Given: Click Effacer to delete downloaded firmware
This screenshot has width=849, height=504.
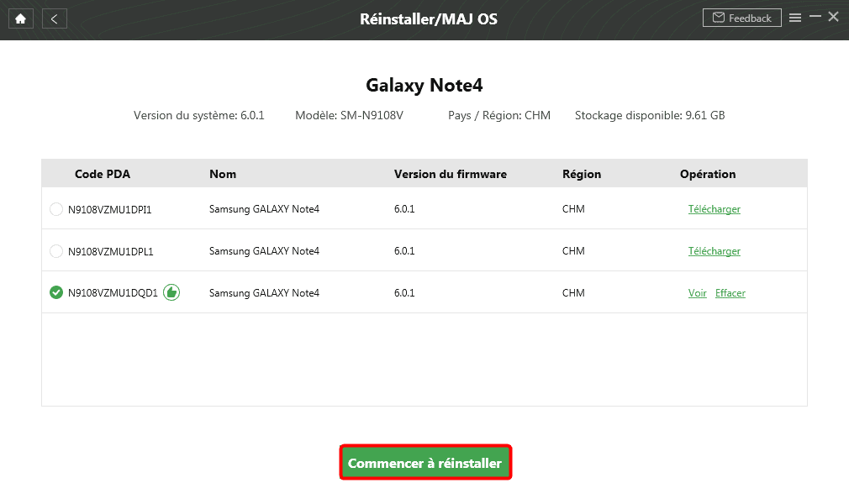Looking at the screenshot, I should tap(730, 293).
